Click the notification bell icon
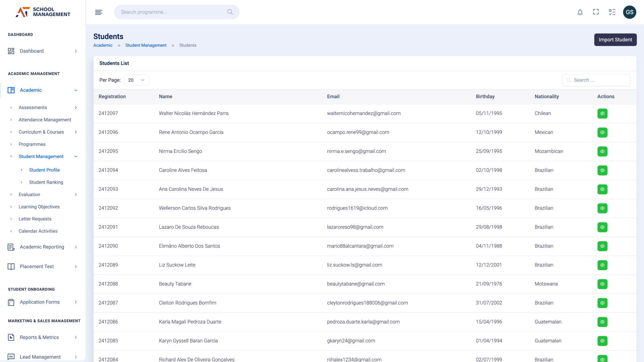644x362 pixels. [x=580, y=12]
